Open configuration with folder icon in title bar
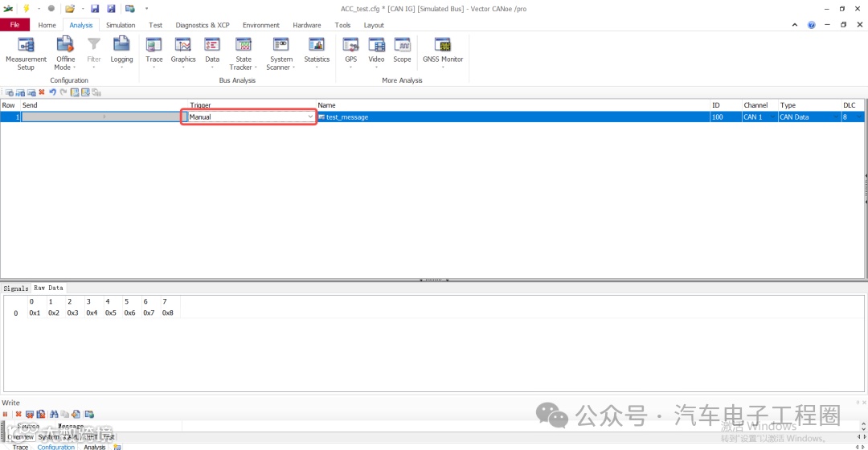868x450 pixels. (70, 8)
